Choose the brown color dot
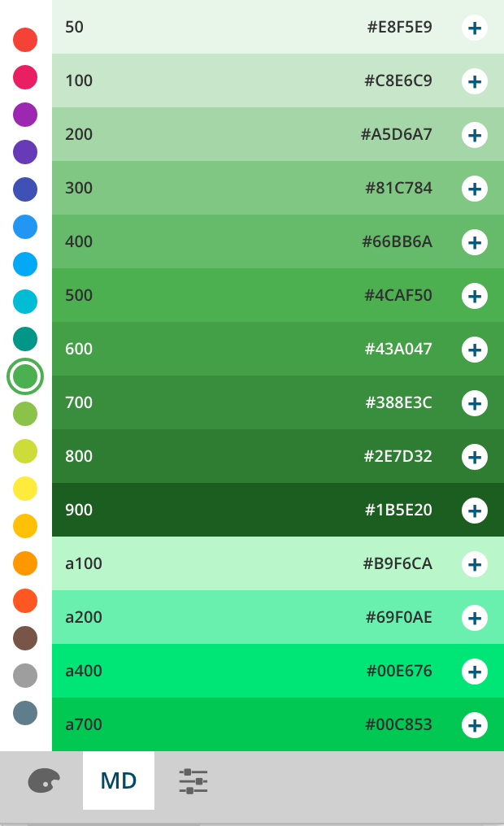 point(25,638)
